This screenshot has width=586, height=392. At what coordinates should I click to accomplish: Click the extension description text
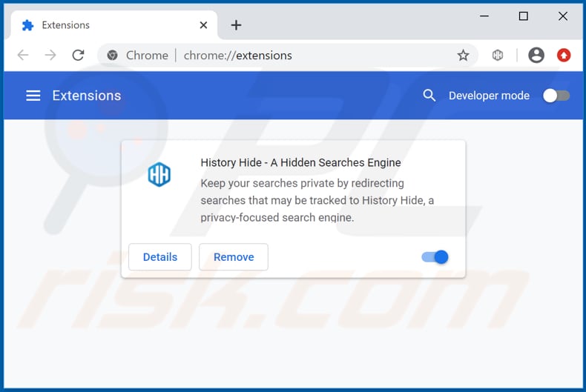[x=317, y=200]
